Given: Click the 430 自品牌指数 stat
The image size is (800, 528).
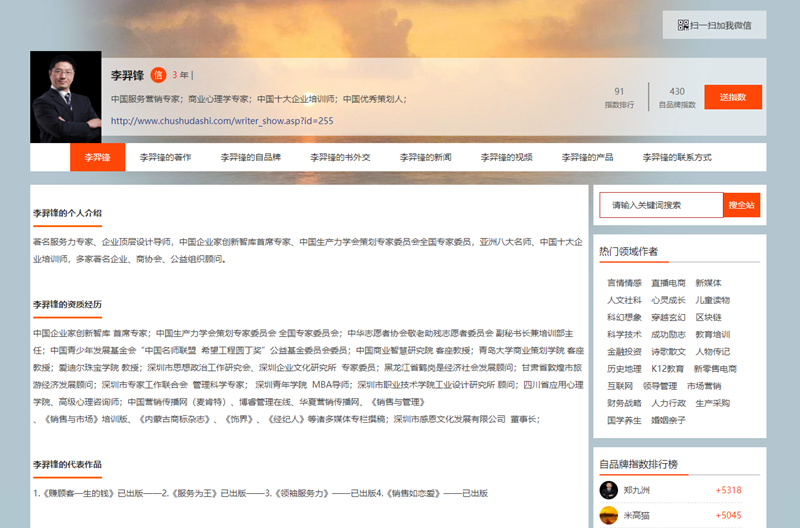Looking at the screenshot, I should 677,97.
